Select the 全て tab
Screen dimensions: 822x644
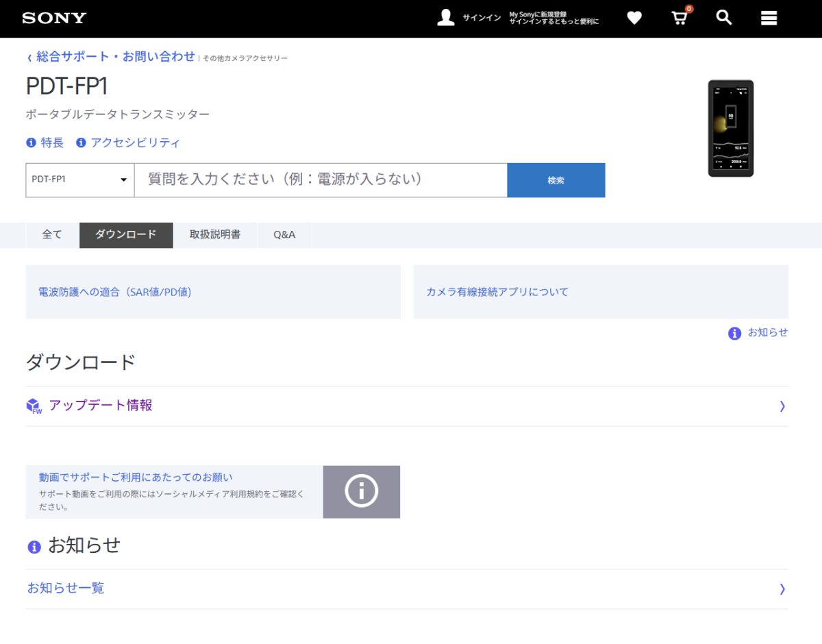click(52, 234)
